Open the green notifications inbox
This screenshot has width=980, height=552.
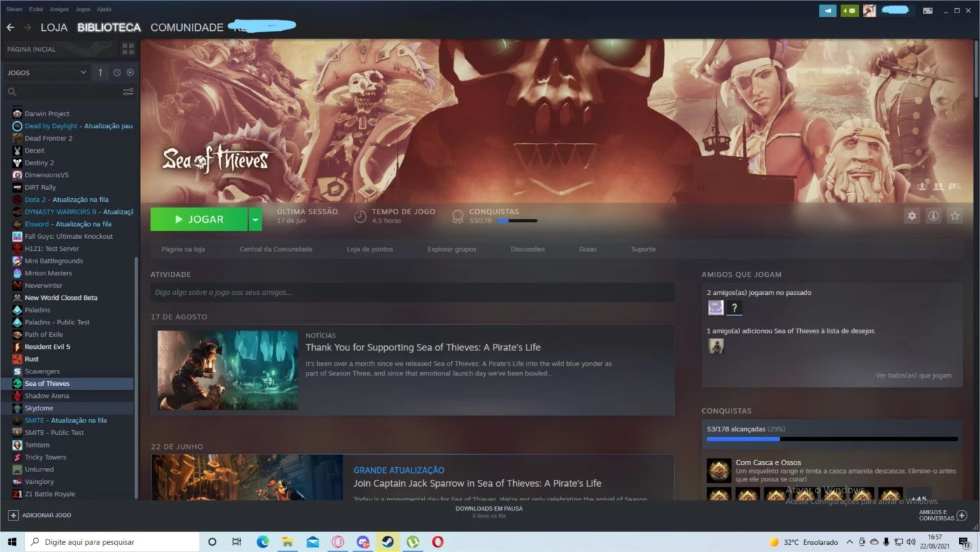point(849,11)
